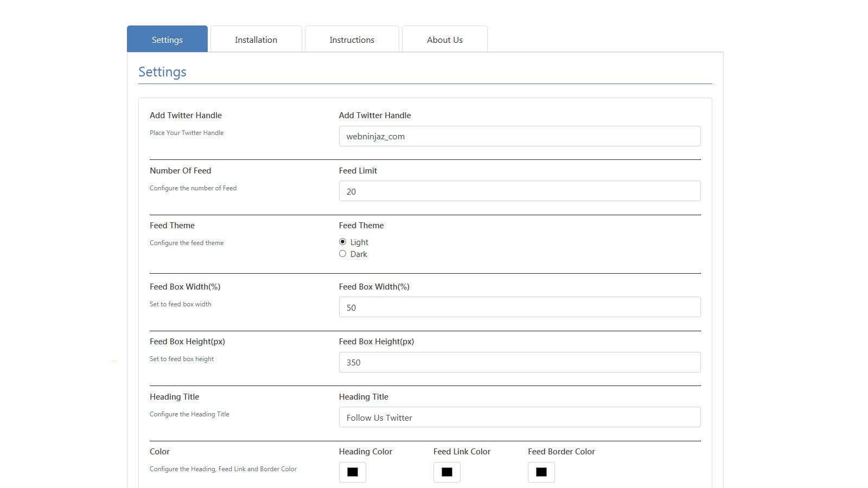This screenshot has height=488, width=868.
Task: Click the Feed Box Width field
Action: [519, 307]
